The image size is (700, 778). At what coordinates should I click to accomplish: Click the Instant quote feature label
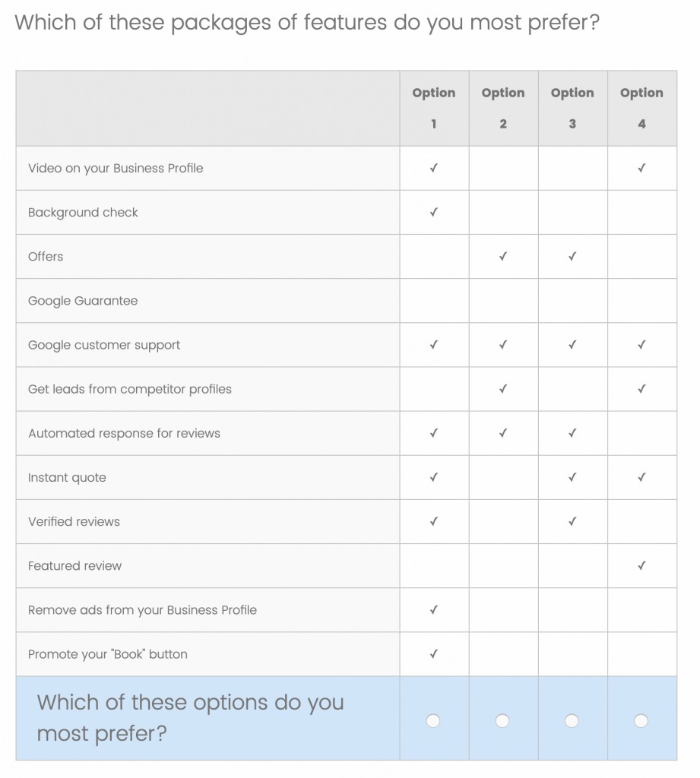click(x=67, y=478)
